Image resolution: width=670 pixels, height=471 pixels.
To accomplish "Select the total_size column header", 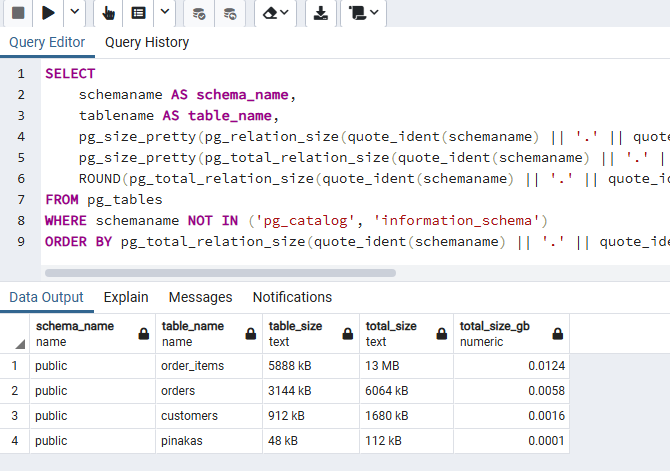I will 406,334.
